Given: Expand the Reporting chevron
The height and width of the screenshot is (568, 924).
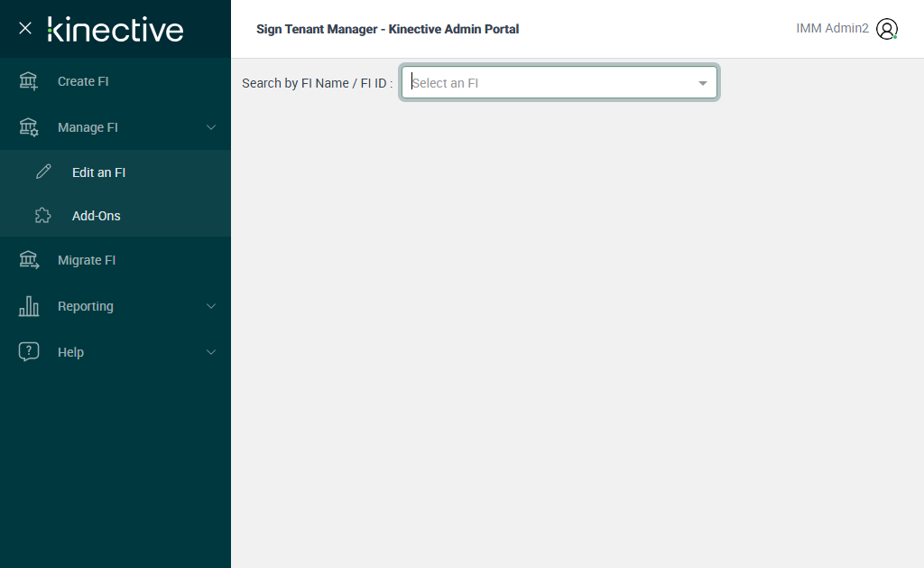Looking at the screenshot, I should pos(211,306).
